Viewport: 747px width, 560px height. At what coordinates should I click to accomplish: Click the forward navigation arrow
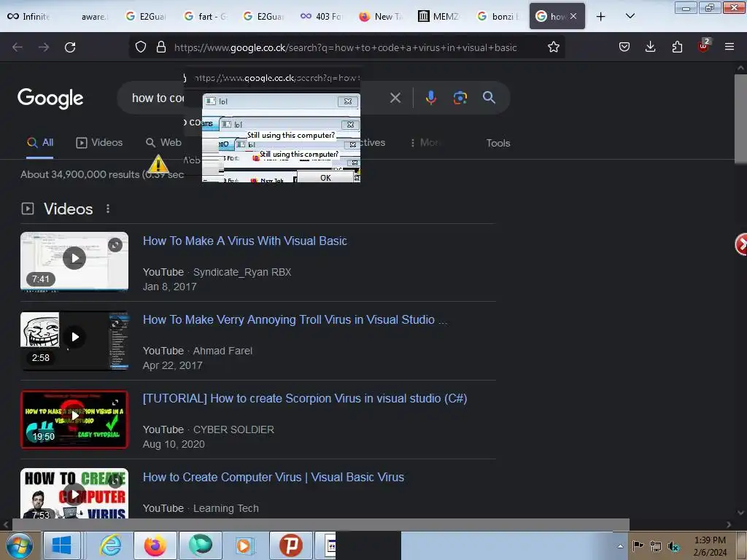(44, 47)
